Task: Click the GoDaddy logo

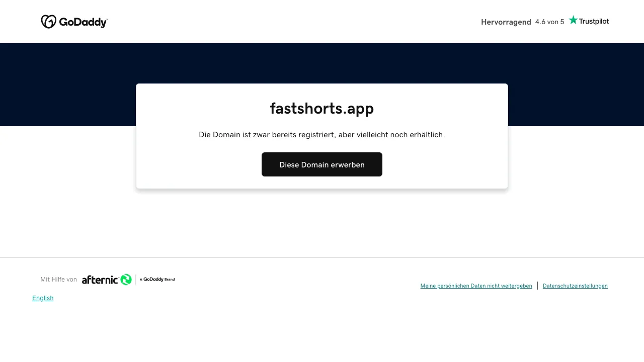Action: tap(74, 22)
